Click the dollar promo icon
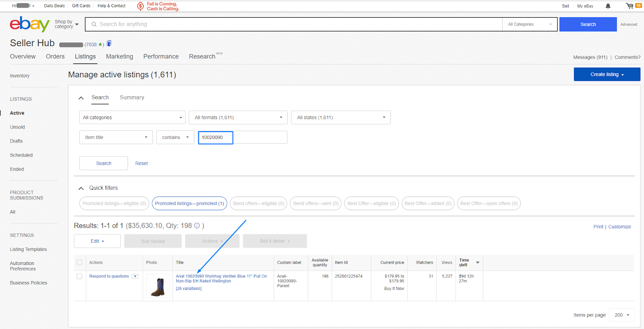The height and width of the screenshot is (329, 644). pyautogui.click(x=140, y=6)
